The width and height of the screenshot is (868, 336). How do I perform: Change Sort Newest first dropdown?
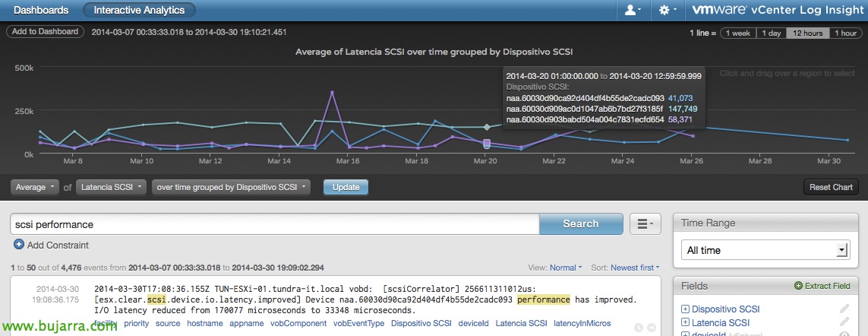[634, 268]
